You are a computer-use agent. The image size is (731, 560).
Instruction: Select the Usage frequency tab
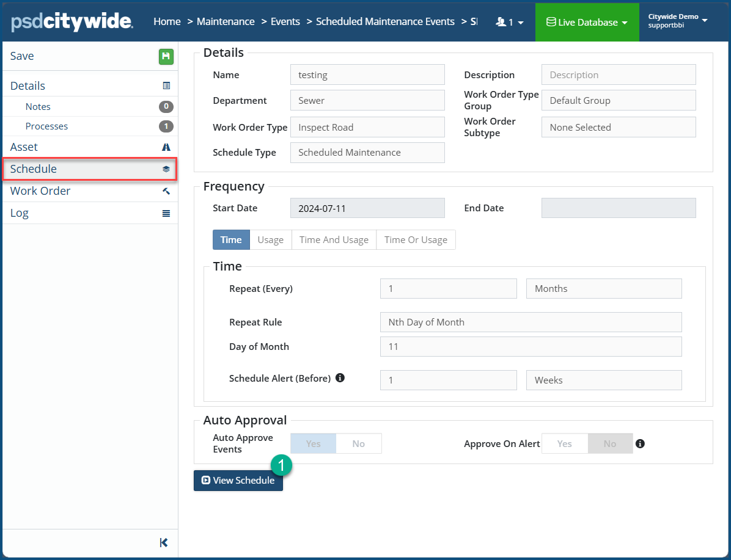[271, 240]
